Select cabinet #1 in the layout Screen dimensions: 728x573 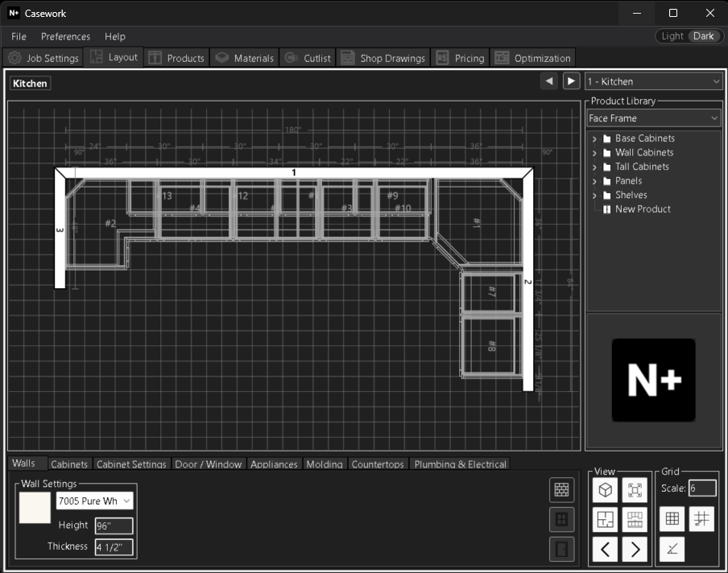tap(477, 223)
